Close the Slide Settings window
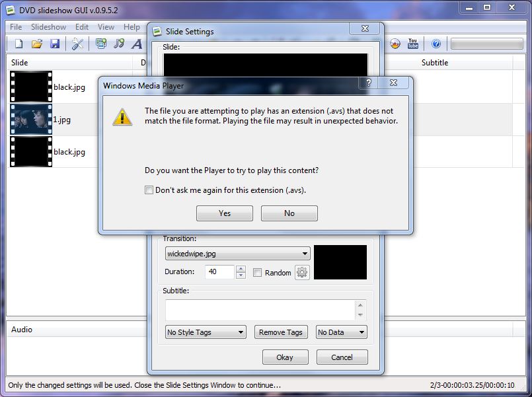 pyautogui.click(x=365, y=28)
